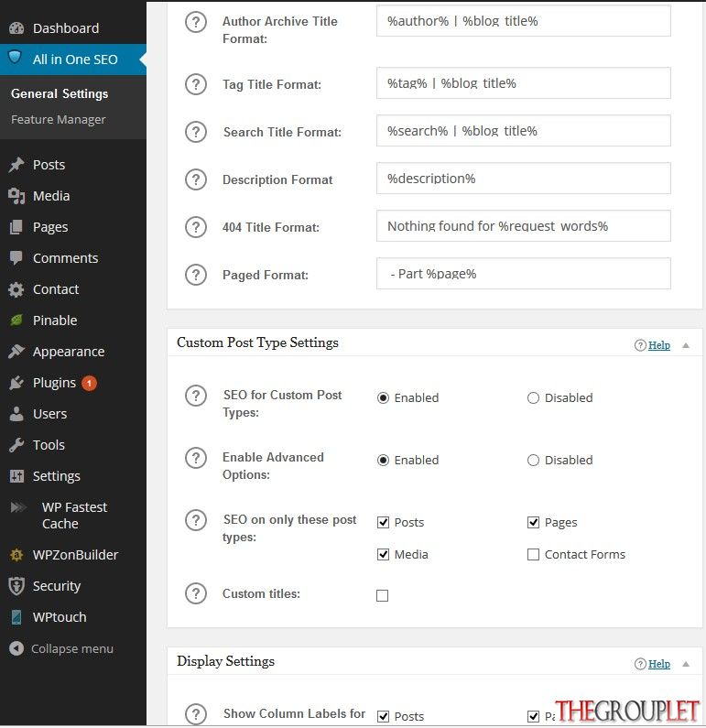This screenshot has width=706, height=728.
Task: Click the Contact gear icon
Action: pos(16,289)
